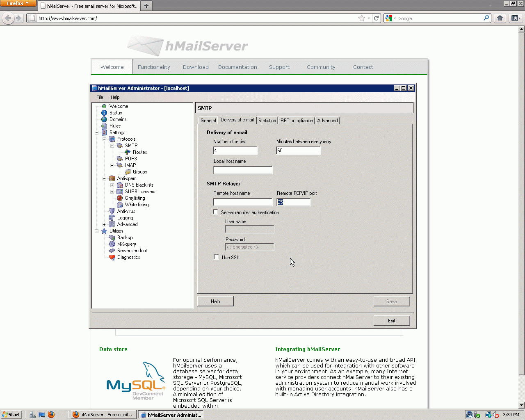
Task: Open the File menu
Action: tap(100, 97)
